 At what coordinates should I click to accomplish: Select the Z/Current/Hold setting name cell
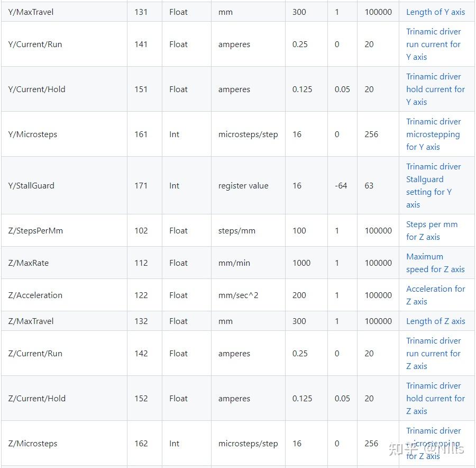(37, 399)
